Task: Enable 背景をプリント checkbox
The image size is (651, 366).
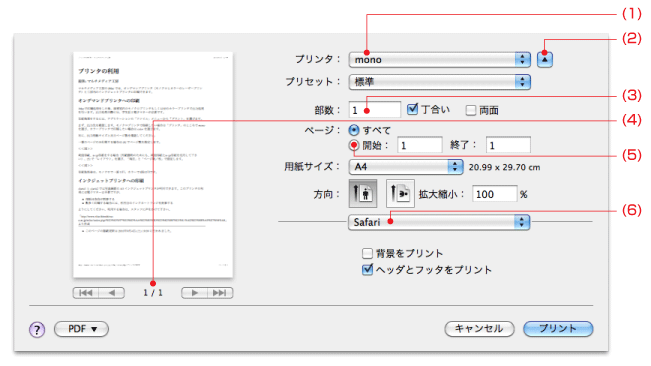Action: point(367,254)
